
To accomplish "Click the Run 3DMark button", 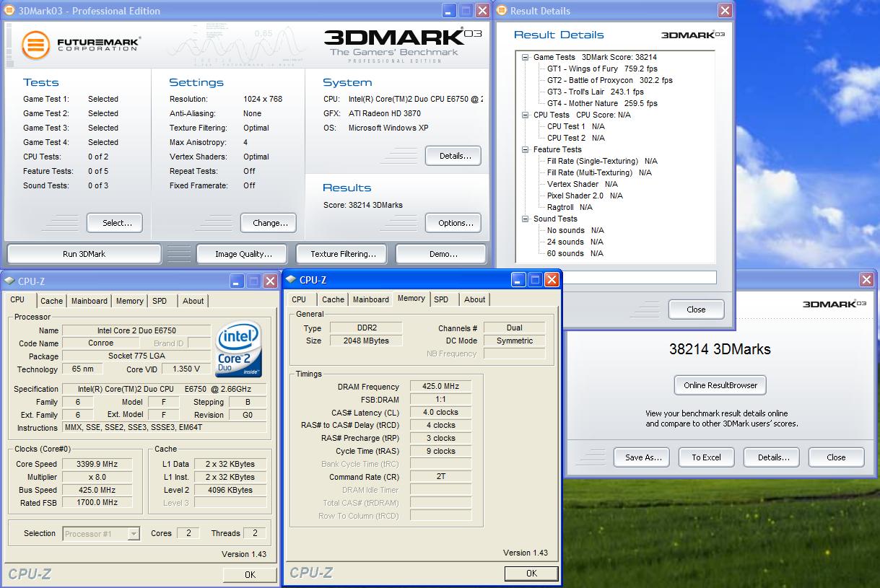I will coord(84,254).
